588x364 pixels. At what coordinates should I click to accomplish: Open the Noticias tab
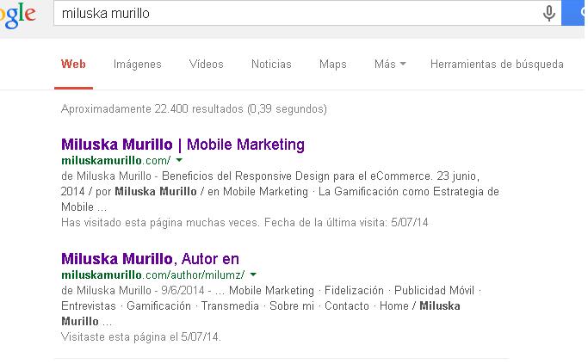click(271, 64)
